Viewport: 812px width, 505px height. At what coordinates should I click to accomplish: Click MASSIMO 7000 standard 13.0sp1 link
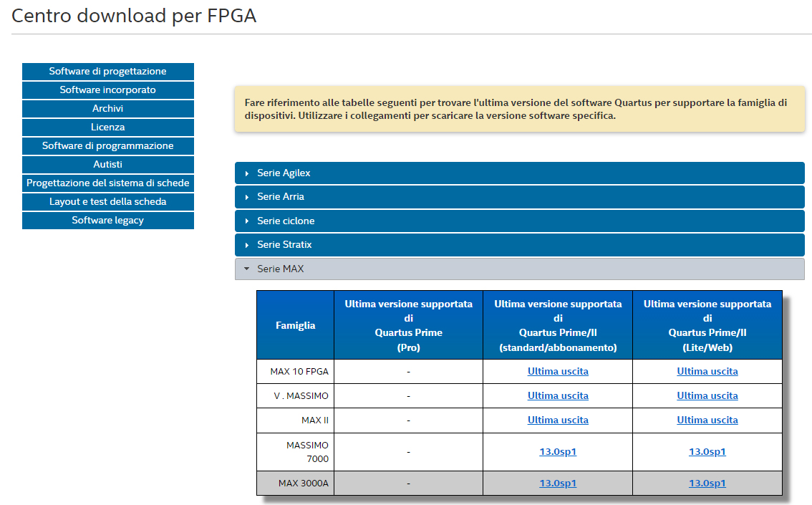(558, 452)
